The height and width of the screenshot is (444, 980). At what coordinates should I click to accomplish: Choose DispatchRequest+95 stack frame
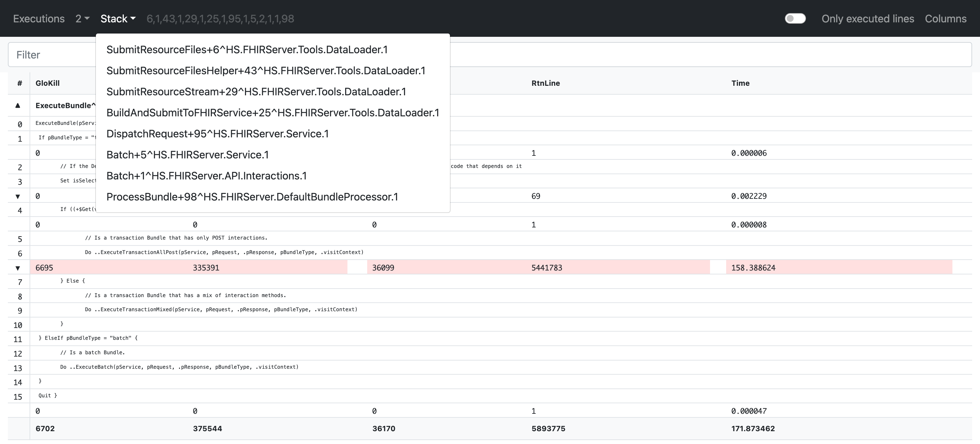click(x=217, y=134)
